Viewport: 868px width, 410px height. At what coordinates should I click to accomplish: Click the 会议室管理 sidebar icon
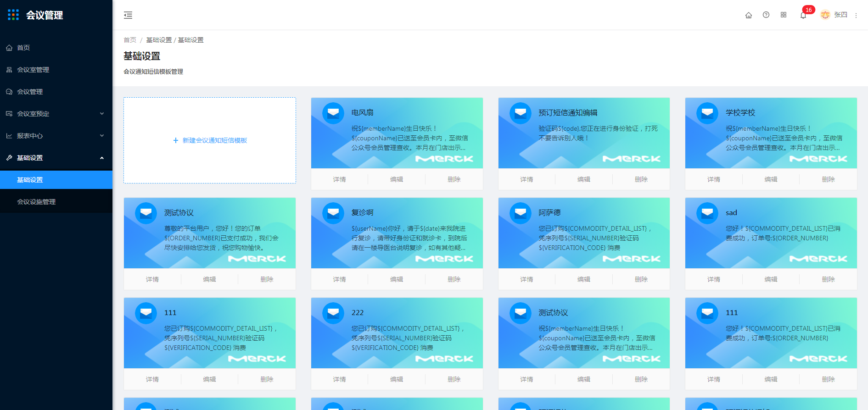coord(9,70)
